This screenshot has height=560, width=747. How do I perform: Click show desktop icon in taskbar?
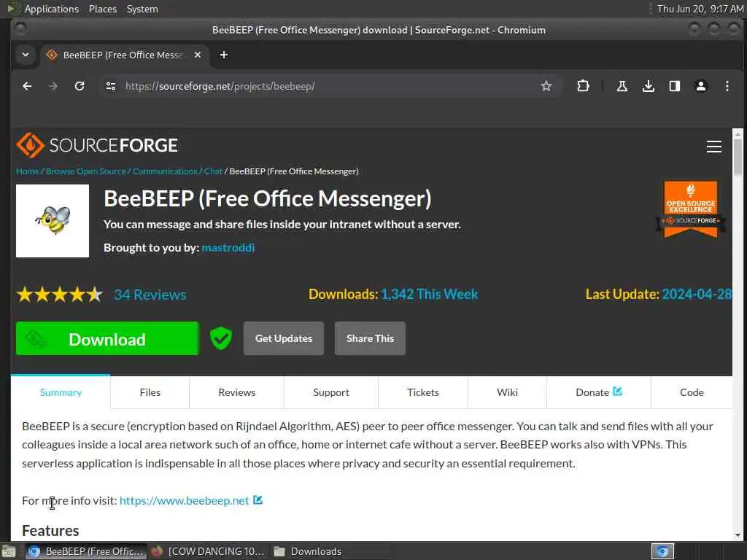pyautogui.click(x=9, y=551)
